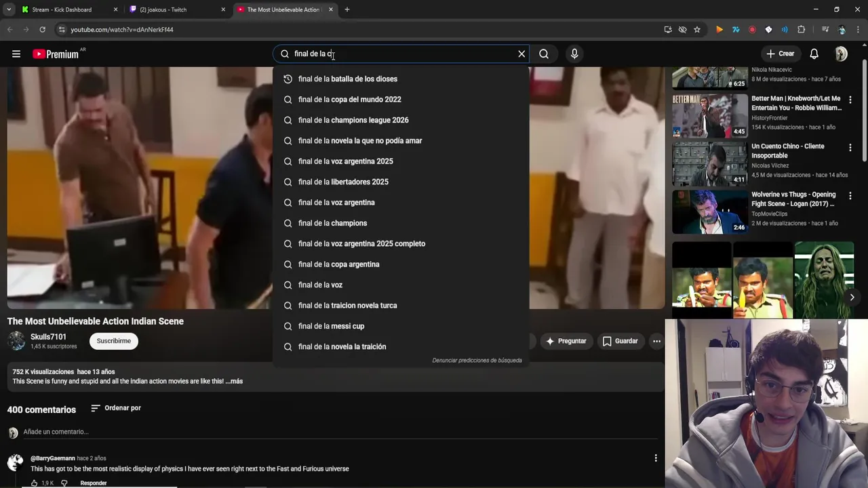Open 'Better Man | Knebworth' video thumbnail
Image resolution: width=868 pixels, height=488 pixels.
(710, 116)
